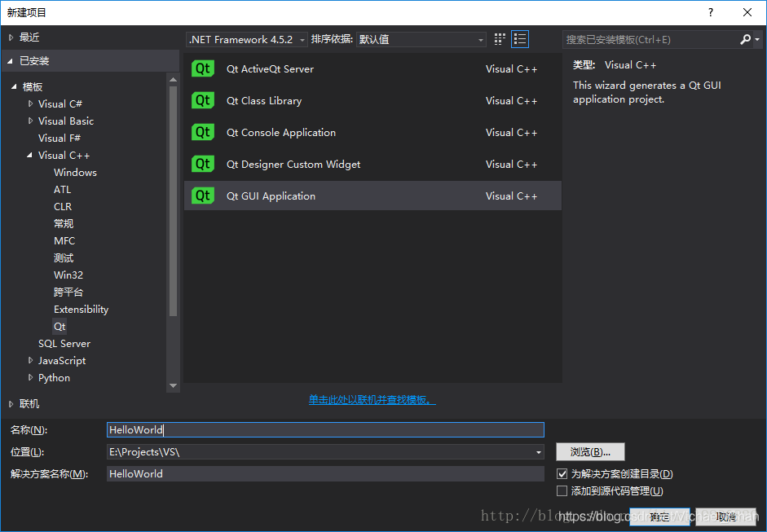Click the solution name input field
767x532 pixels.
pos(325,474)
